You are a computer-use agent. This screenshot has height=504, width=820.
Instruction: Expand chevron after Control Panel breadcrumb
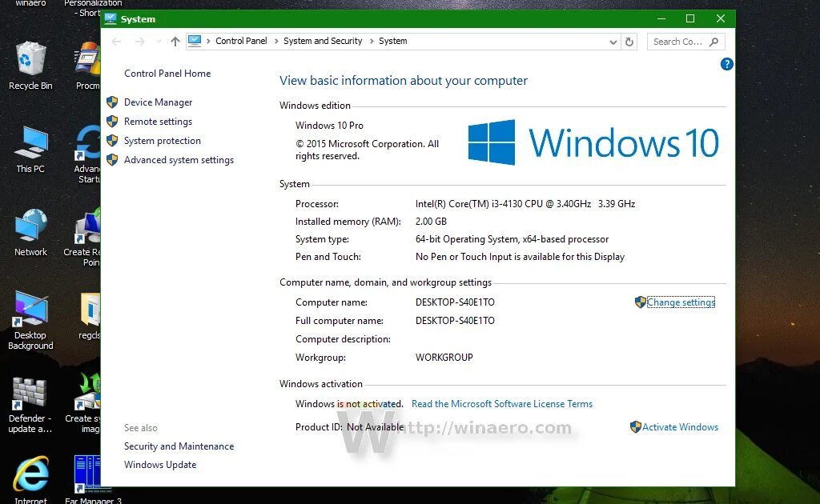pyautogui.click(x=276, y=42)
